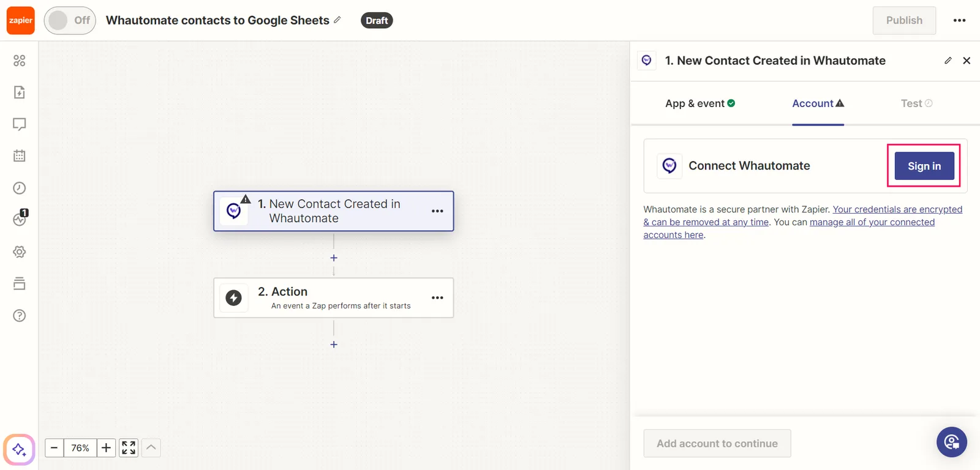Open the versions stack sidebar icon
Image resolution: width=980 pixels, height=470 pixels.
click(20, 283)
